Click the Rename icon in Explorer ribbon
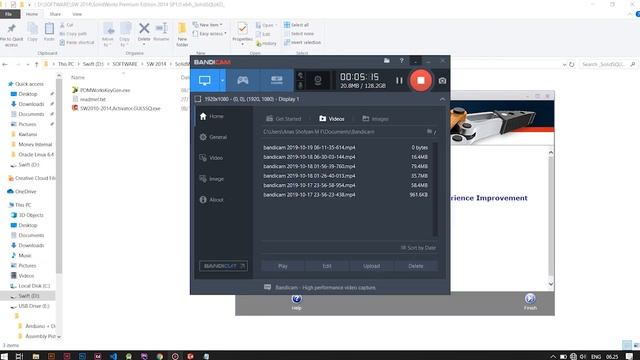Viewport: 640px width, 360px height. [161, 32]
